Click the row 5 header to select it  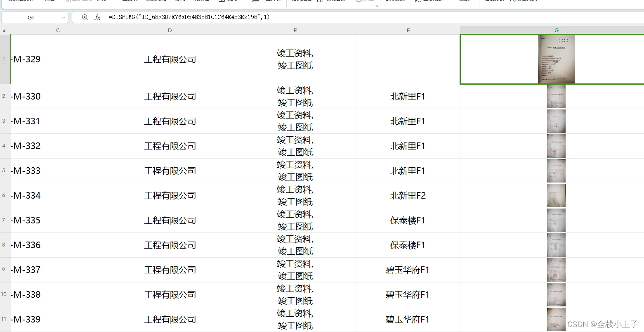click(3, 171)
